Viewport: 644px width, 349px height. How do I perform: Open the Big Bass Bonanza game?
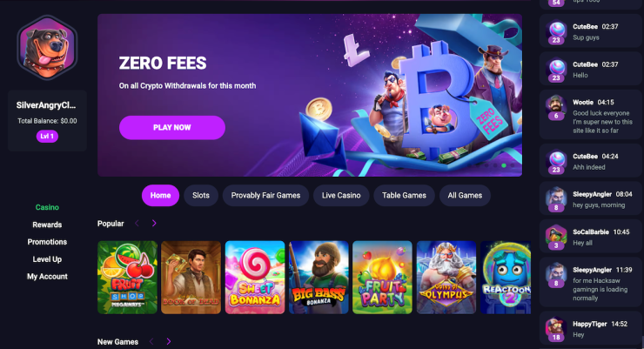tap(319, 278)
